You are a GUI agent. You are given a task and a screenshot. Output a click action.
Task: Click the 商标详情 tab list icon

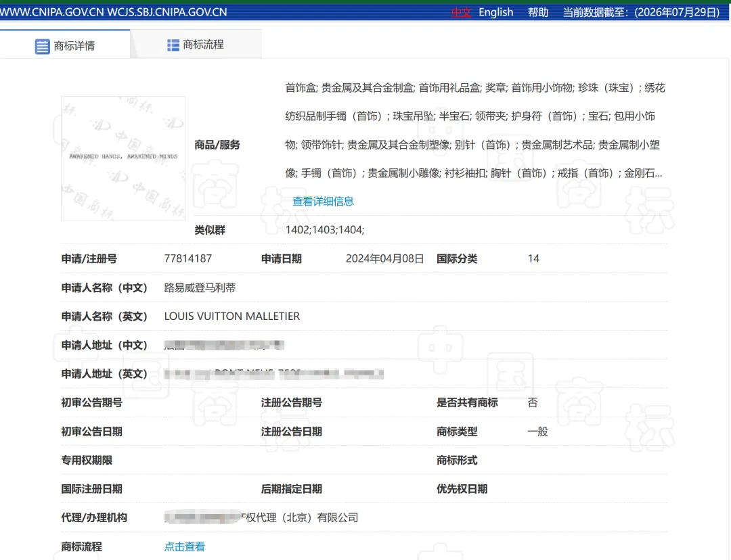(43, 46)
